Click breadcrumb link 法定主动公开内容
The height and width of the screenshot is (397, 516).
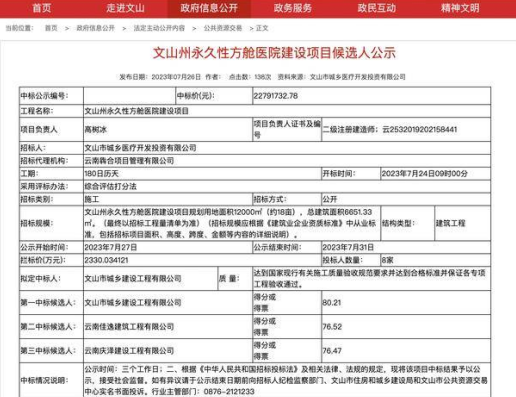pyautogui.click(x=159, y=28)
